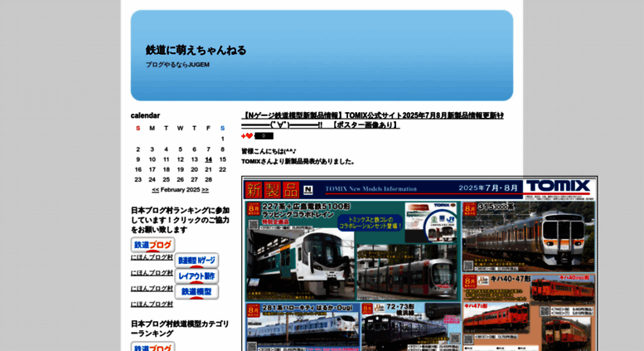The image size is (644, 351).
Task: Click the 鉄道模型 ranking banner
Action: (x=196, y=292)
